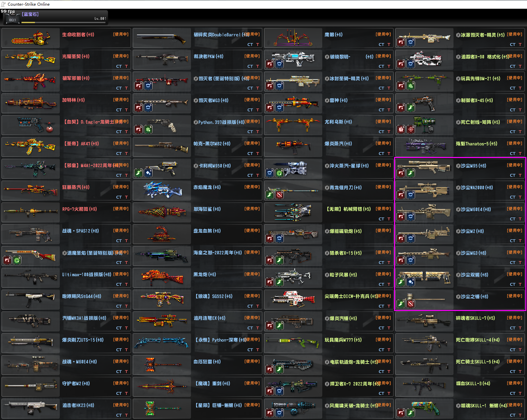This screenshot has height=420, width=527.
Task: Select weapon name 【狼魂】SG552 (+6)
Action: click(213, 296)
